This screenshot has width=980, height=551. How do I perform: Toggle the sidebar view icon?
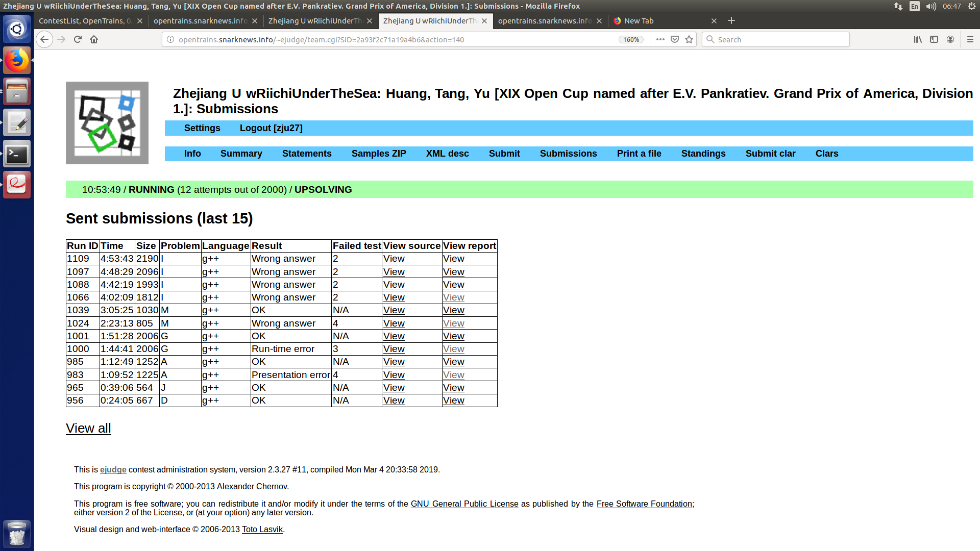934,39
